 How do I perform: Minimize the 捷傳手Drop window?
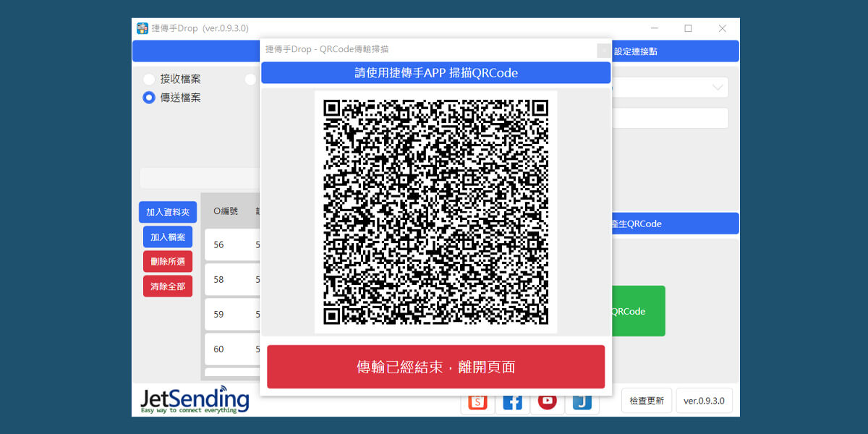click(x=654, y=28)
